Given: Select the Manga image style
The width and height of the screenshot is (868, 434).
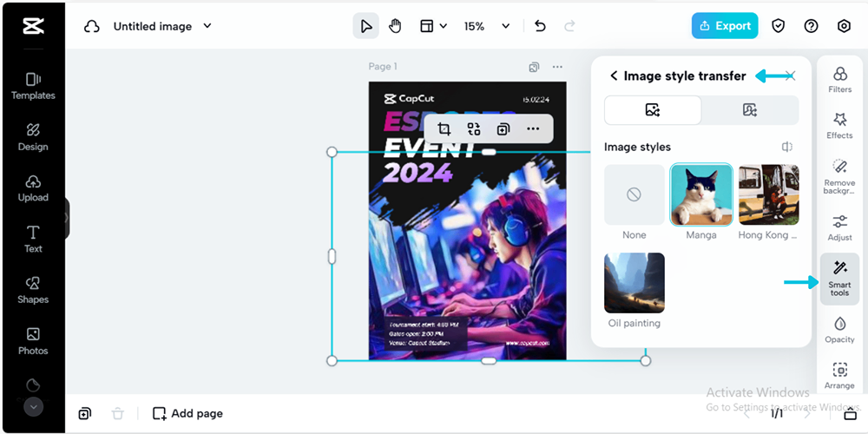Looking at the screenshot, I should (x=701, y=194).
